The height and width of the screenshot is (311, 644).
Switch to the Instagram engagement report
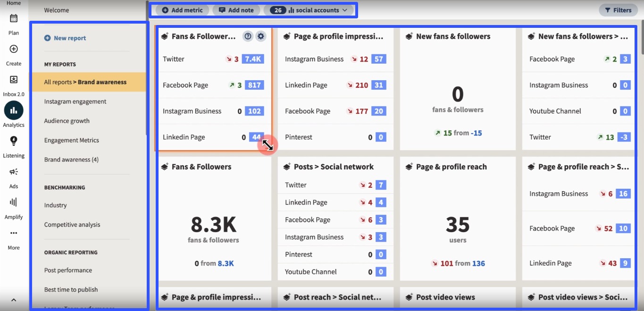click(75, 101)
